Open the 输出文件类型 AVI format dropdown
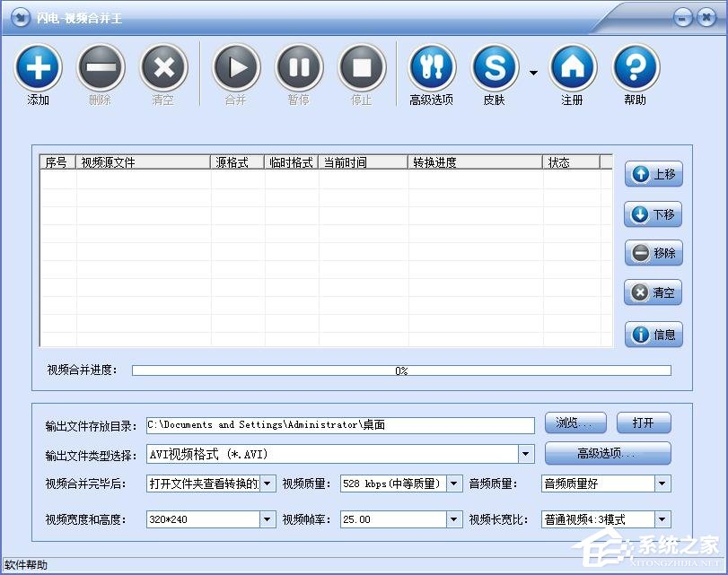 [x=525, y=454]
